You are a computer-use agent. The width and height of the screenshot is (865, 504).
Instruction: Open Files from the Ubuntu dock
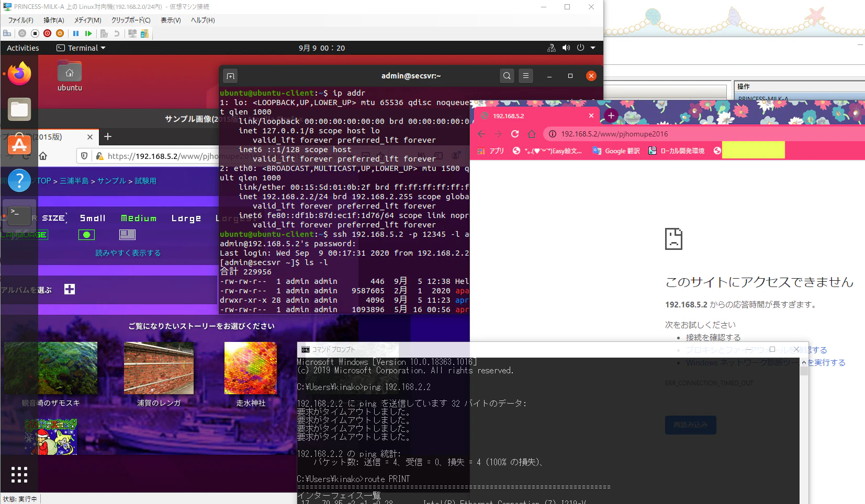click(x=19, y=109)
